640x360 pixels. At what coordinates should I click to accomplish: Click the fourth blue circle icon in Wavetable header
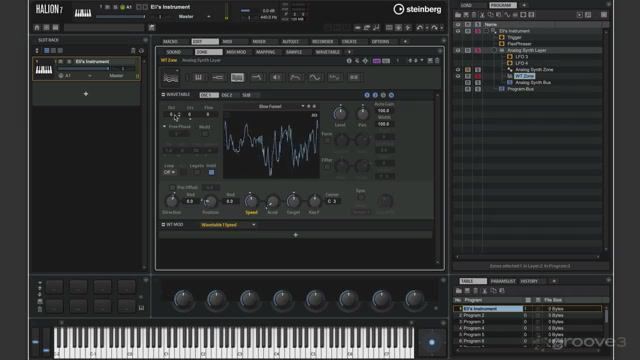pos(391,95)
